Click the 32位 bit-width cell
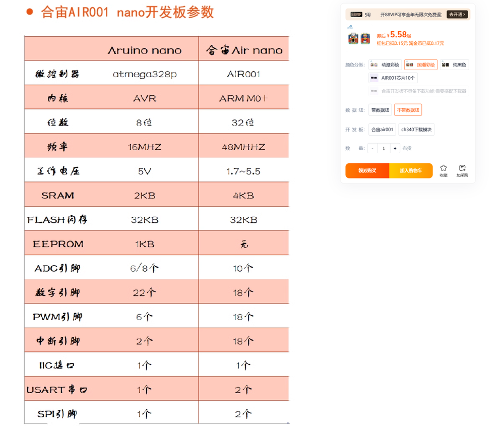 click(243, 123)
